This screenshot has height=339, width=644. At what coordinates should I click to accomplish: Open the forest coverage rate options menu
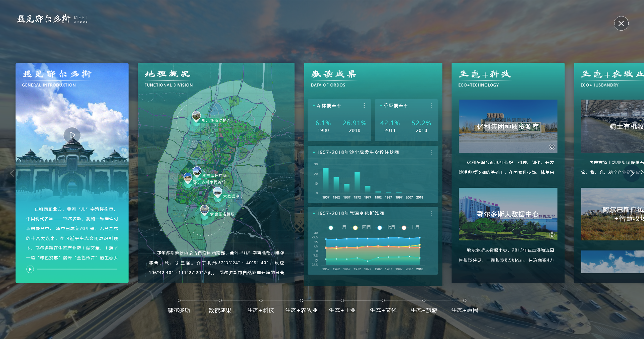pos(364,106)
